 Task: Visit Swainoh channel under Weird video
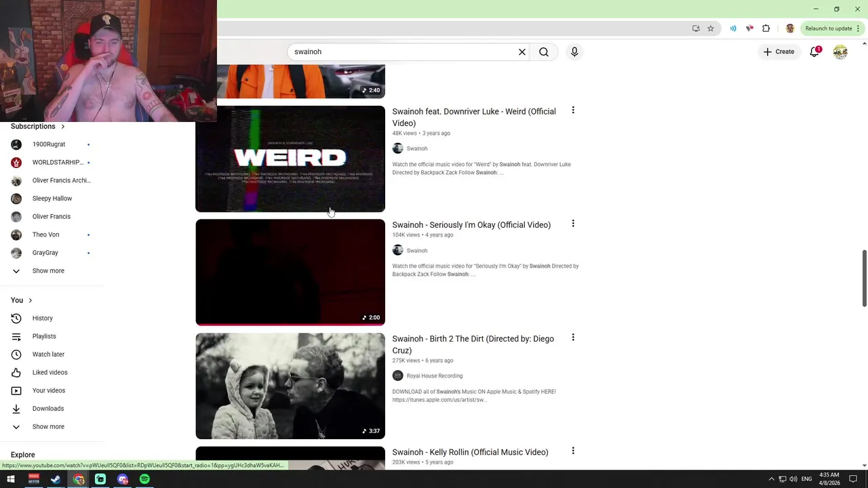[x=417, y=148]
